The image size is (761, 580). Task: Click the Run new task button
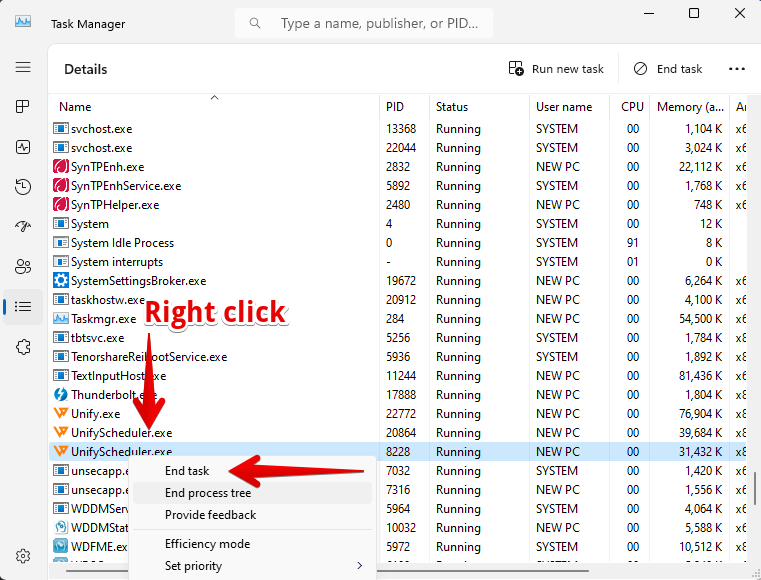pyautogui.click(x=556, y=69)
